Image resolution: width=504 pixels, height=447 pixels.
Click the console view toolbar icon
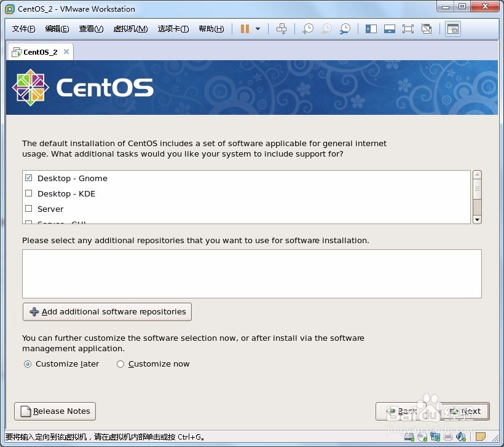tap(452, 29)
